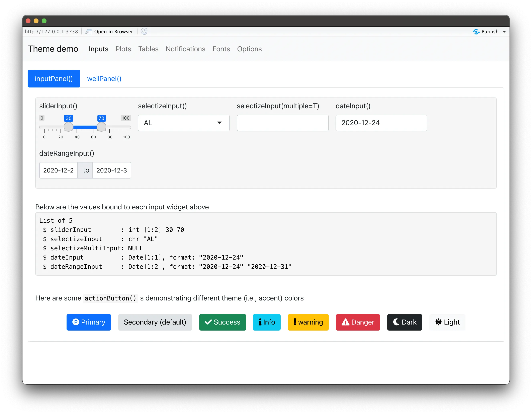Click the yellow warning button

(308, 322)
